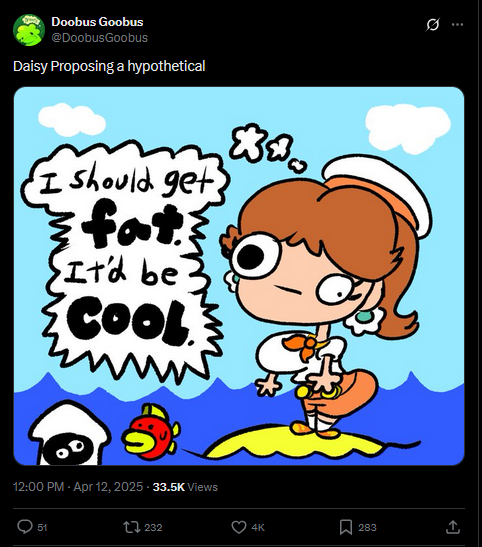Click the 51 replies count
The height and width of the screenshot is (547, 482).
point(42,527)
